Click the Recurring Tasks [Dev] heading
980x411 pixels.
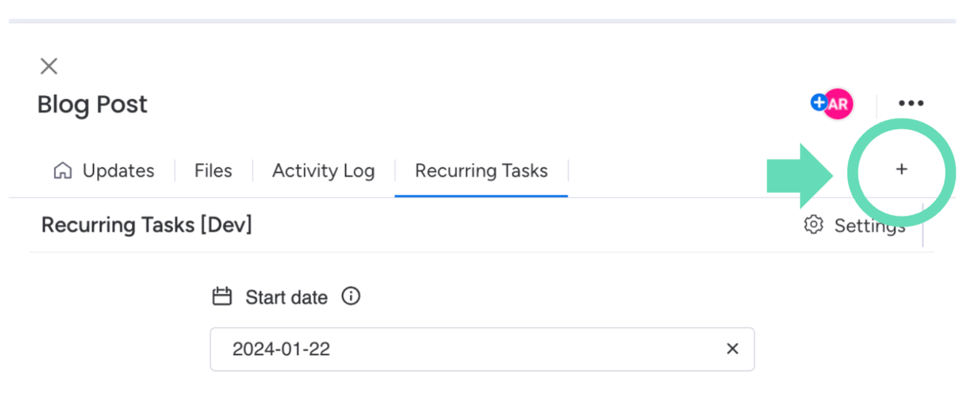pos(147,225)
